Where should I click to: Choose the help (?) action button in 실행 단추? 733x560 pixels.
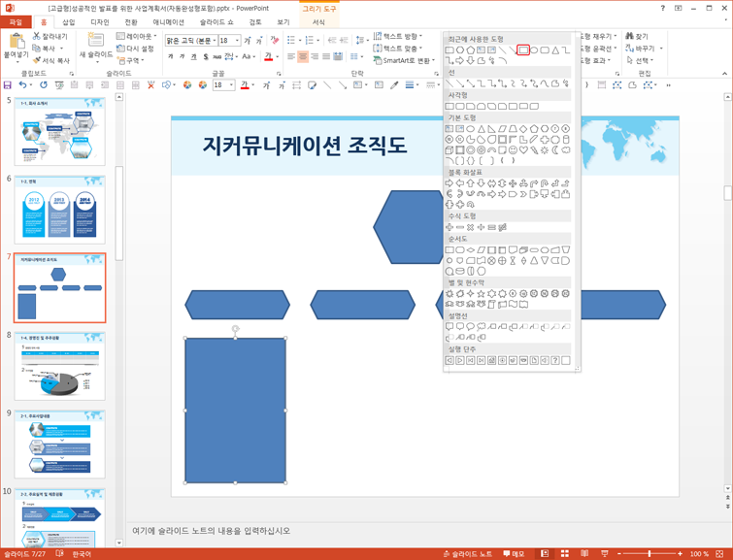click(555, 360)
